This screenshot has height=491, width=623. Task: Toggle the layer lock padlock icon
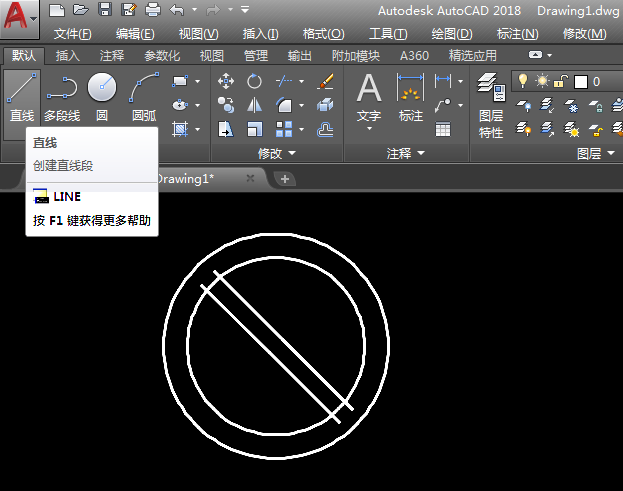[561, 81]
